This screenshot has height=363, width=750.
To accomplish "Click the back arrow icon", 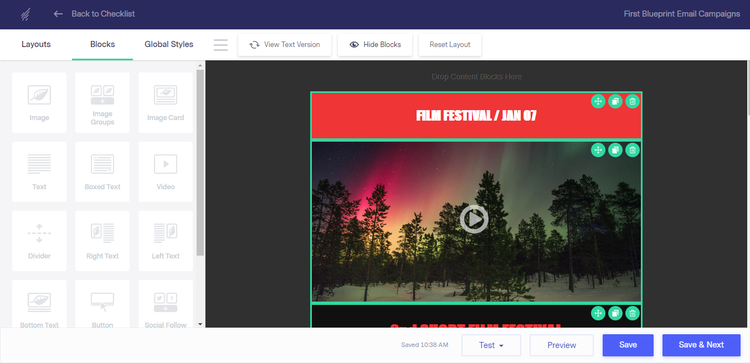I will [58, 14].
